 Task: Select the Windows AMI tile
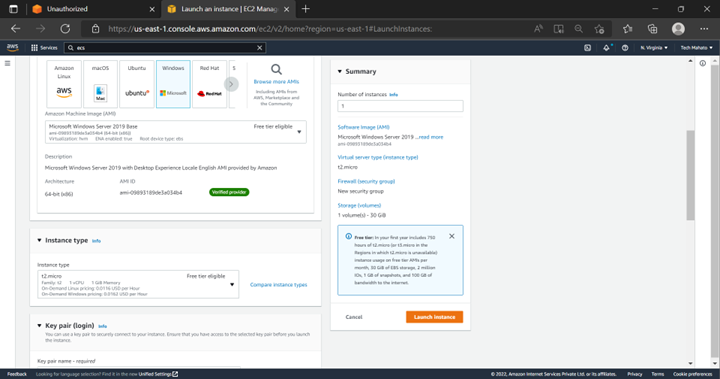[173, 84]
